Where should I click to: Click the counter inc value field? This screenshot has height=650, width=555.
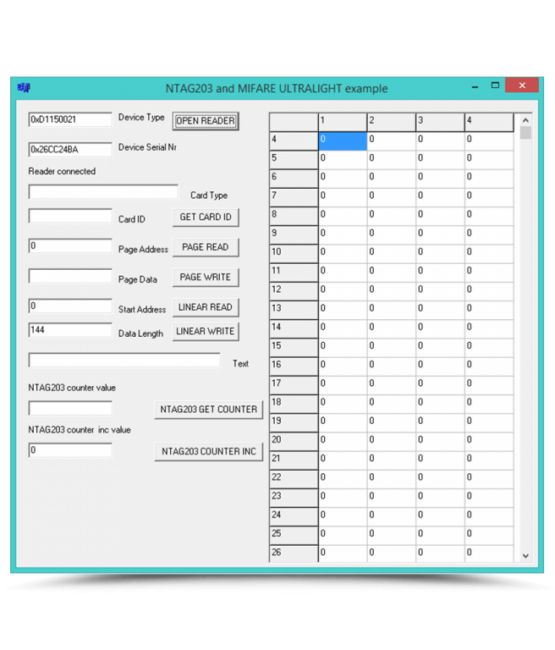[x=70, y=450]
